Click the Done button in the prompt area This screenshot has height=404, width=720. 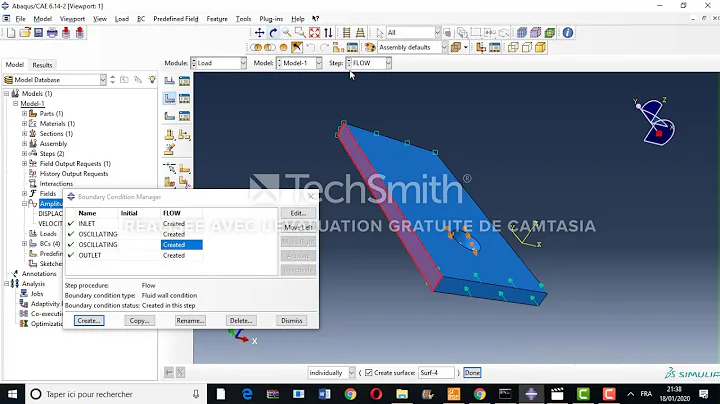[472, 373]
